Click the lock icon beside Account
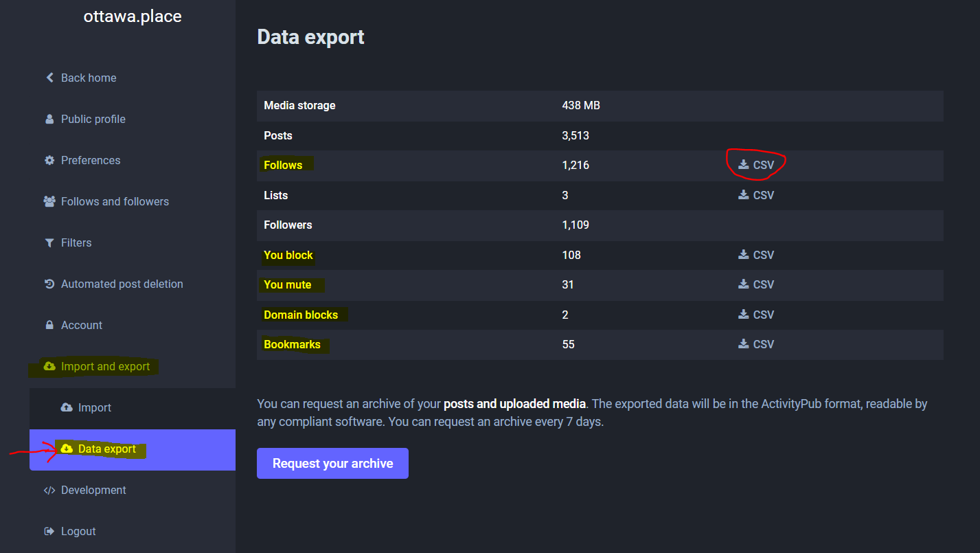Image resolution: width=980 pixels, height=553 pixels. pyautogui.click(x=49, y=325)
